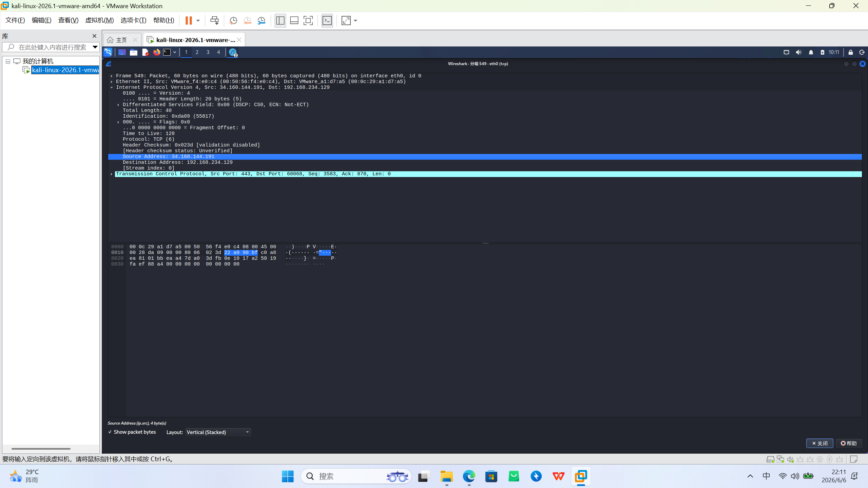Open the library search dropdown arrow
Image resolution: width=868 pixels, height=488 pixels.
pyautogui.click(x=95, y=47)
